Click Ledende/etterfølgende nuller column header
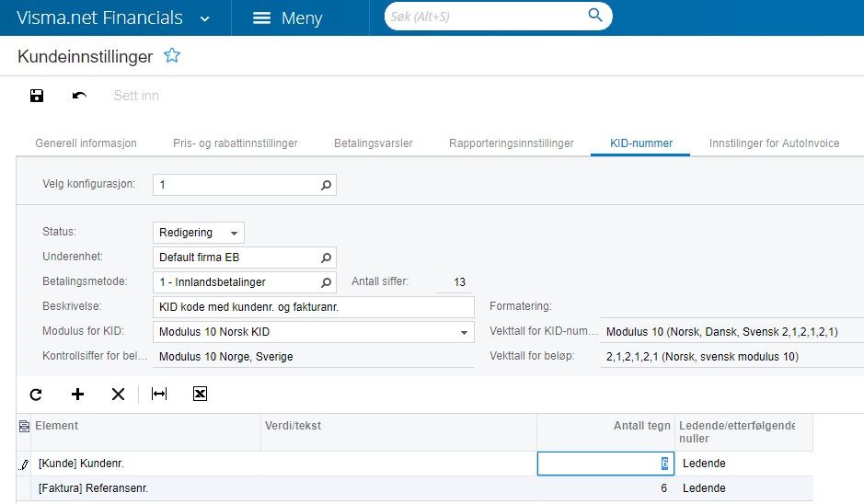The image size is (864, 504). pyautogui.click(x=743, y=432)
